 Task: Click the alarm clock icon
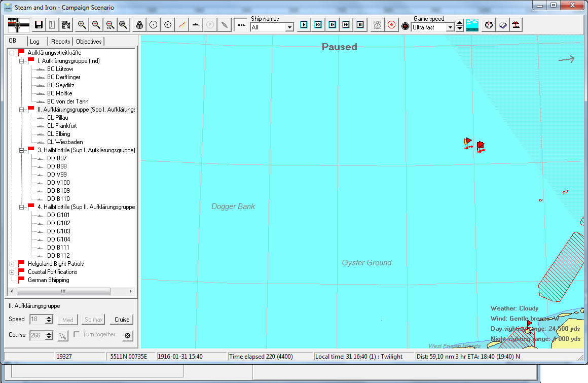coord(377,25)
